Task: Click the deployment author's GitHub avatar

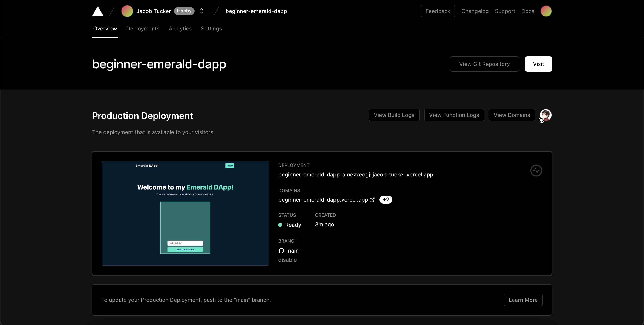Action: pos(545,115)
